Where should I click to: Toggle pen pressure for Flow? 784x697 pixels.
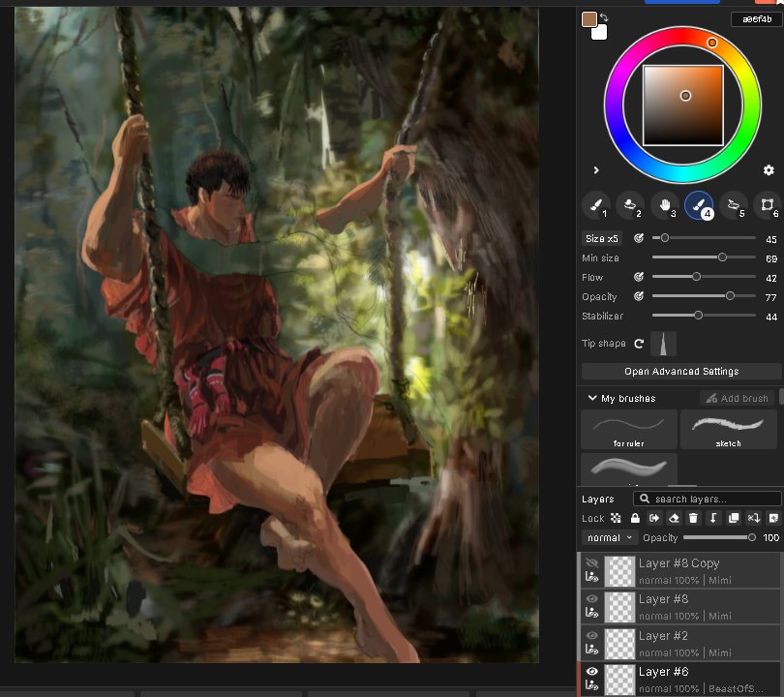[x=639, y=277]
